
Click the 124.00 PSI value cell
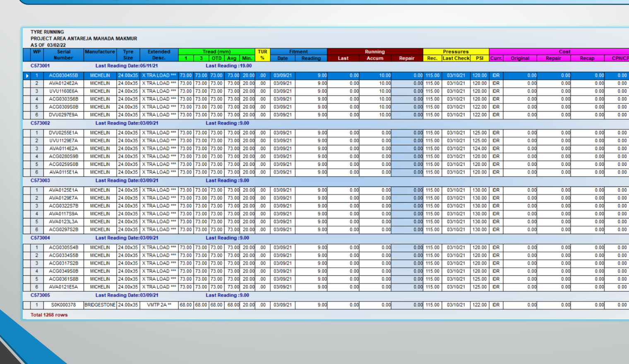[x=480, y=149]
